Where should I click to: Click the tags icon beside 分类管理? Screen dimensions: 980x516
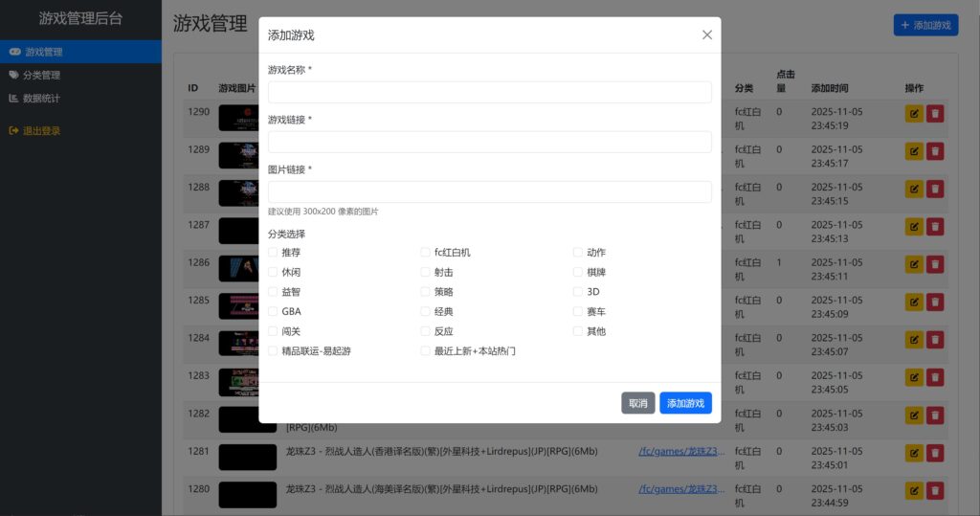[x=13, y=75]
